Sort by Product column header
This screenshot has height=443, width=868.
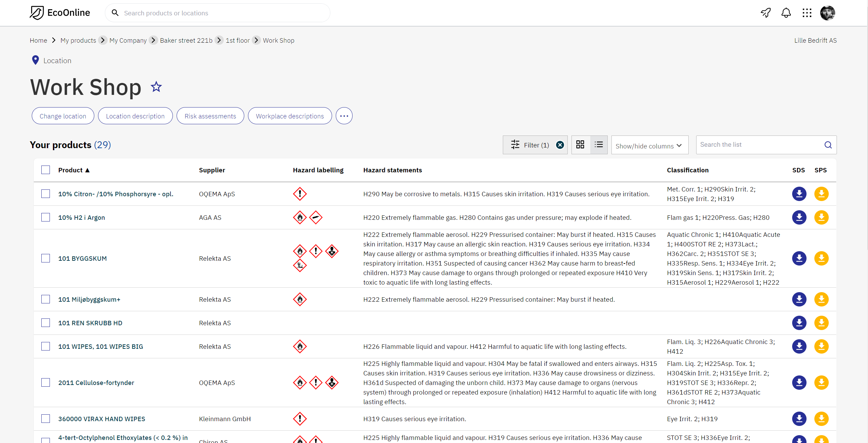point(74,170)
